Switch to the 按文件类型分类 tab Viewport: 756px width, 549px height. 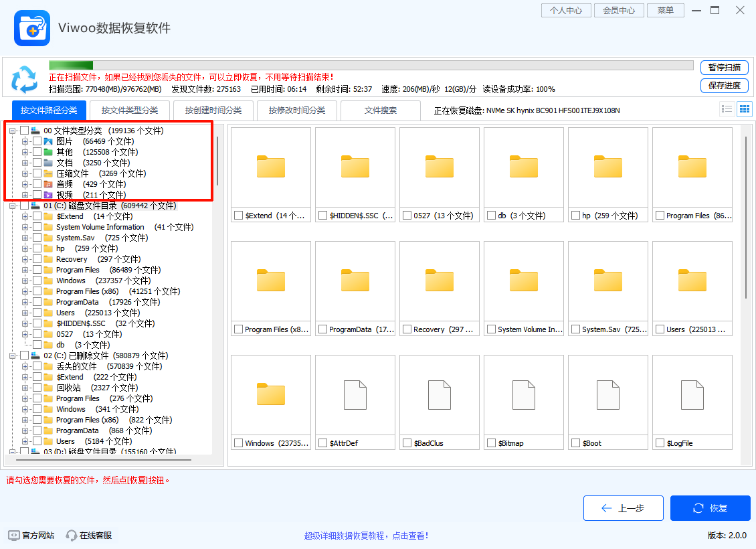point(128,110)
